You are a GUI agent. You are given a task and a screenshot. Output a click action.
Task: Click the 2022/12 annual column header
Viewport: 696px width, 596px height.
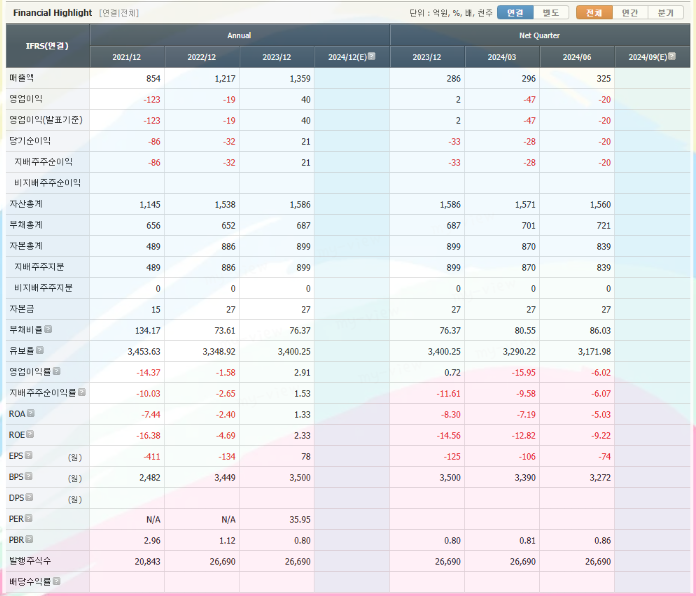coord(202,57)
